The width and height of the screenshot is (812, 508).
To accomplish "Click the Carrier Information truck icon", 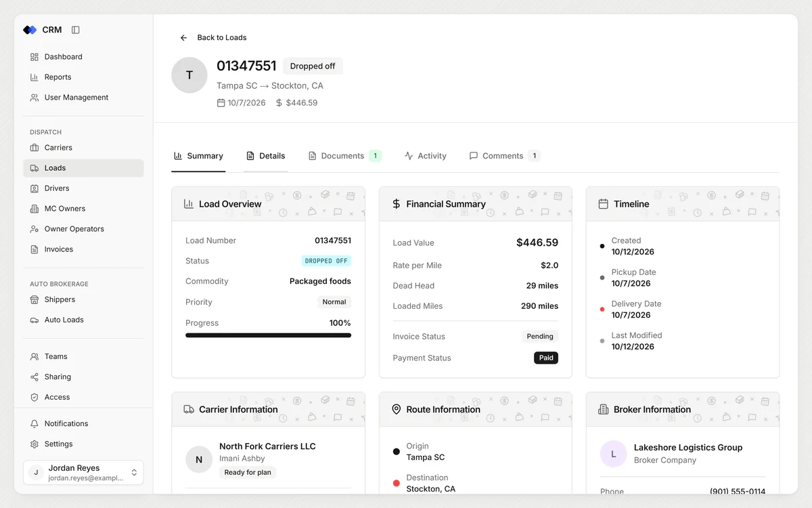I will pyautogui.click(x=189, y=410).
